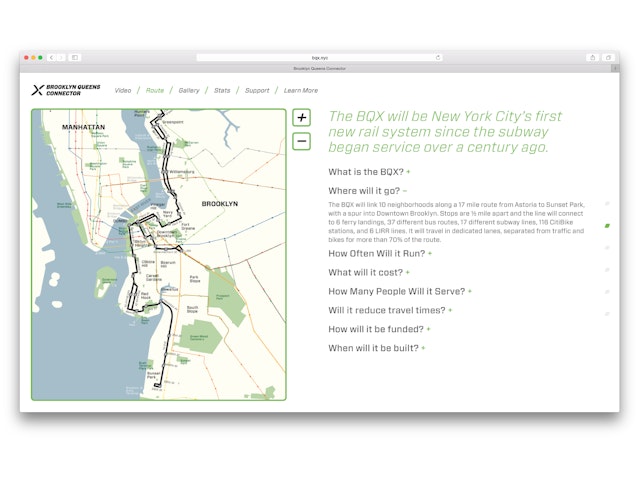This screenshot has height=480, width=640.
Task: Select the "Brooklyn Queens Connector" tab title
Action: click(x=320, y=69)
